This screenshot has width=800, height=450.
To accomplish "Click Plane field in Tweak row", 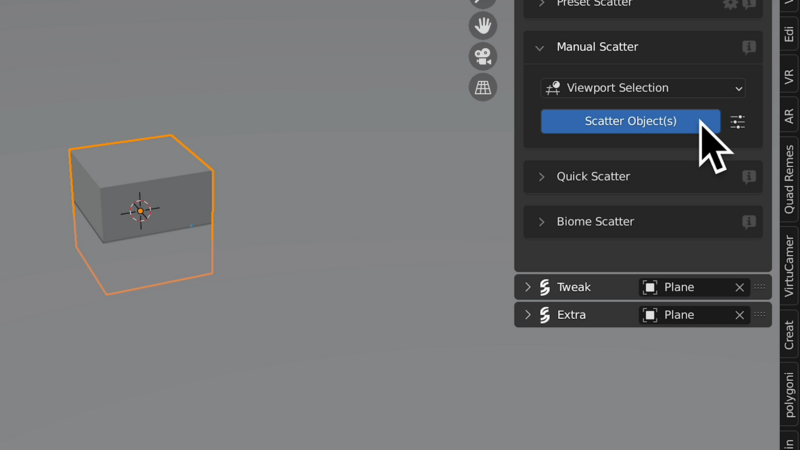I will tap(693, 287).
